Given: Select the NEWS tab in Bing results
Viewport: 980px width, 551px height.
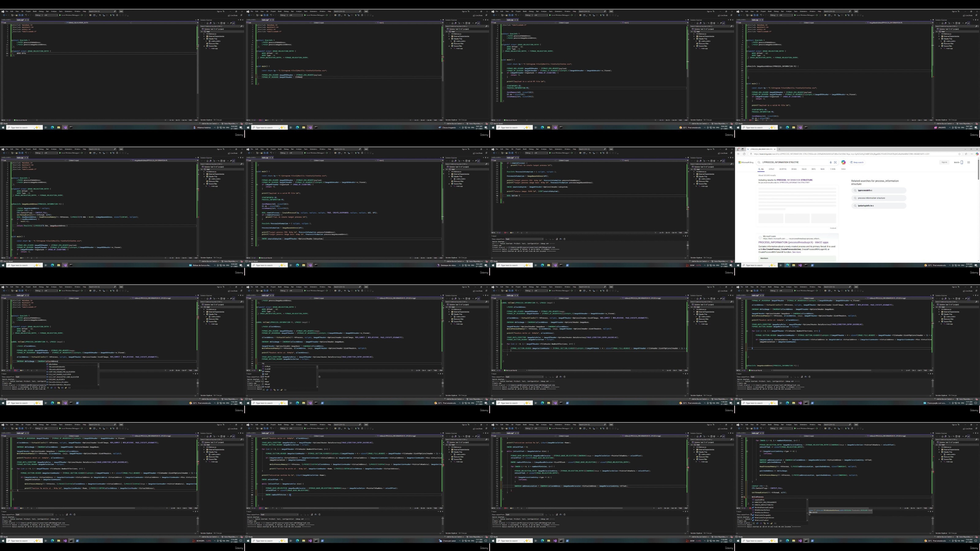Looking at the screenshot, I should (x=823, y=169).
